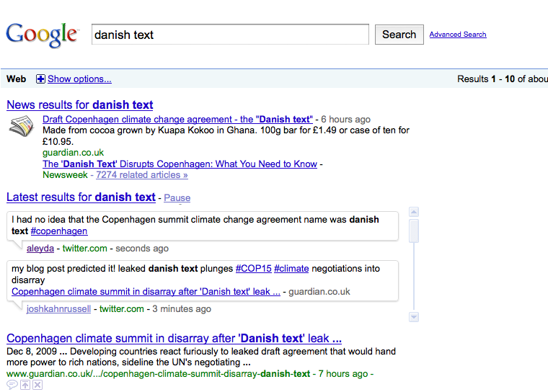Image resolution: width=548 pixels, height=392 pixels.
Task: Open the #COP15 hashtag link
Action: 253,268
